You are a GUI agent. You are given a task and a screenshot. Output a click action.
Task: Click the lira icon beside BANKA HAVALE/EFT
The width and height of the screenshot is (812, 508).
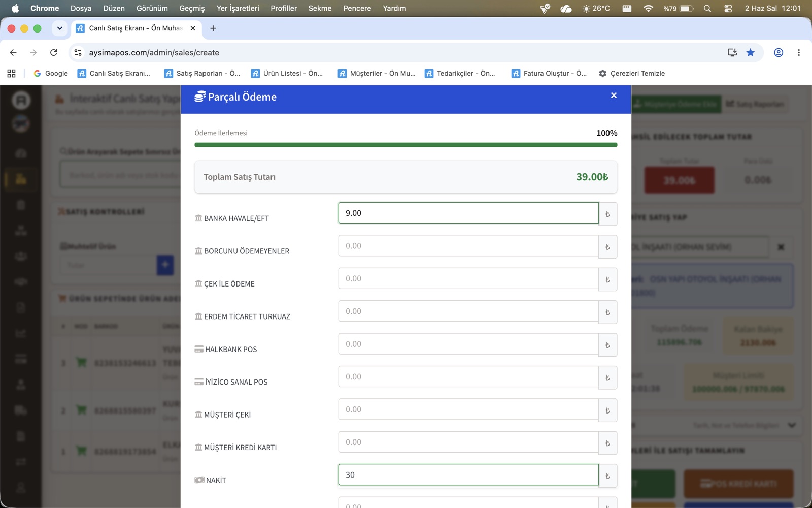tap(607, 214)
